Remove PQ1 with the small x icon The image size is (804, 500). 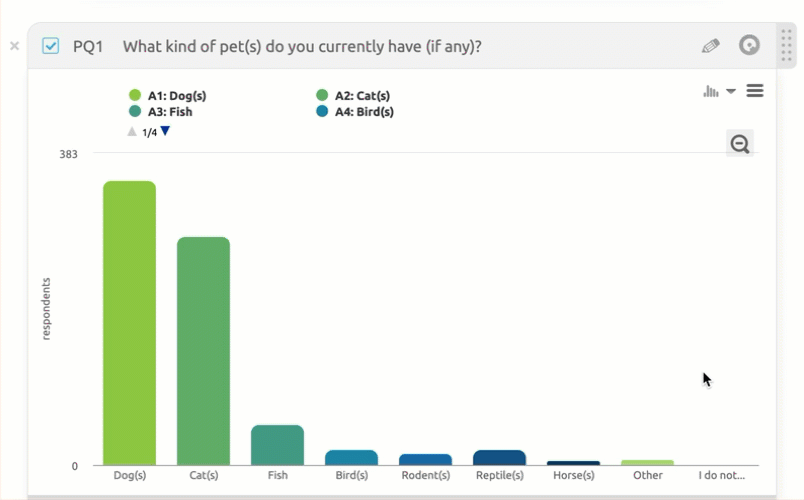(x=14, y=46)
